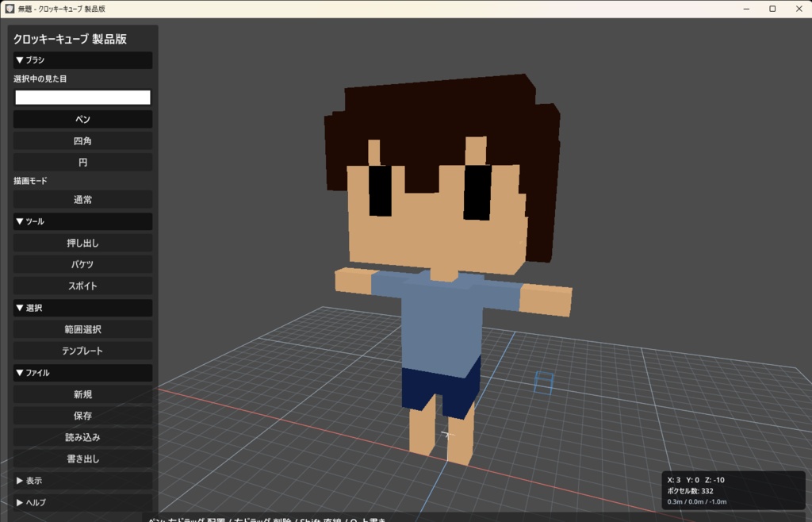Click 書き出し to export
The height and width of the screenshot is (522, 812).
pyautogui.click(x=82, y=459)
